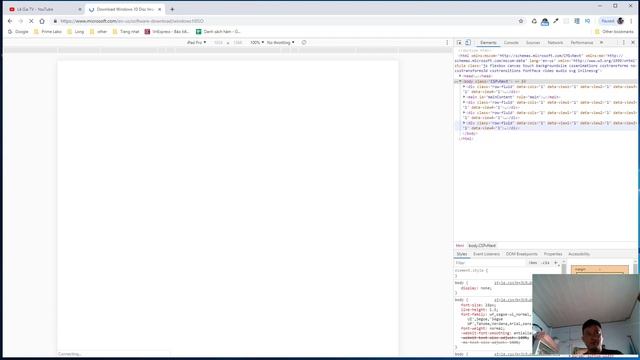This screenshot has width=640, height=360.
Task: Open the Chrome three-dot menu
Action: tap(631, 21)
